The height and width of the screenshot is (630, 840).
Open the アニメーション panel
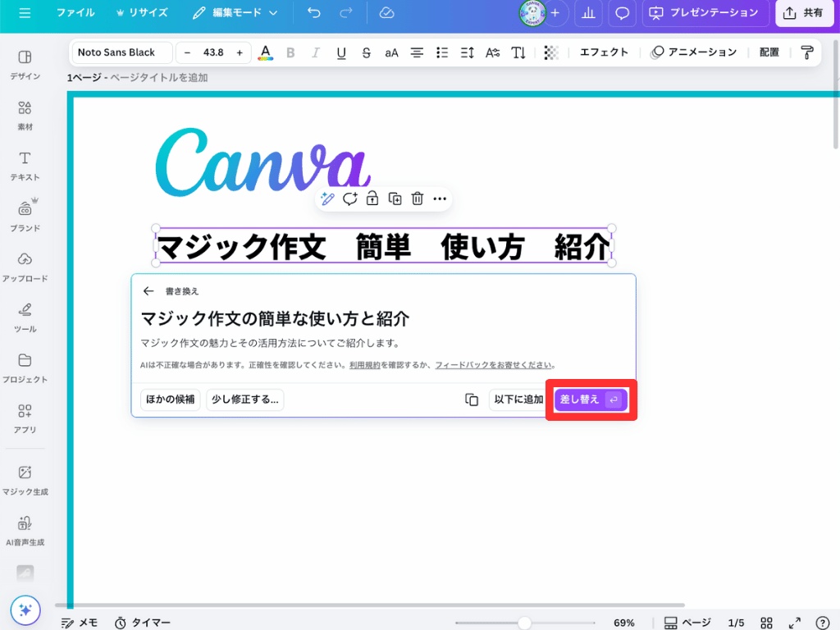(694, 52)
